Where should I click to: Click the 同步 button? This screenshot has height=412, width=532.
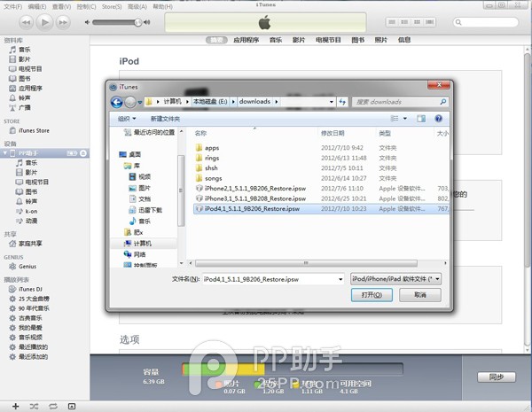[x=497, y=377]
